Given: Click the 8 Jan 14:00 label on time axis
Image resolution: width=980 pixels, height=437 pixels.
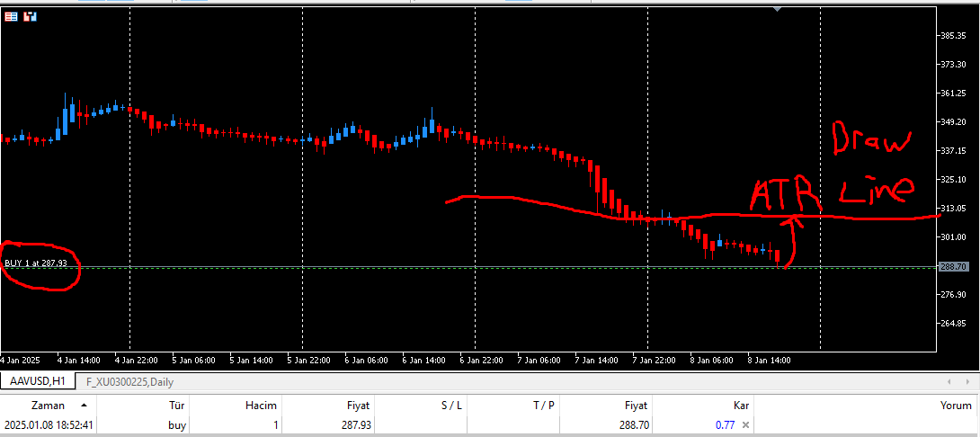Looking at the screenshot, I should (x=771, y=361).
